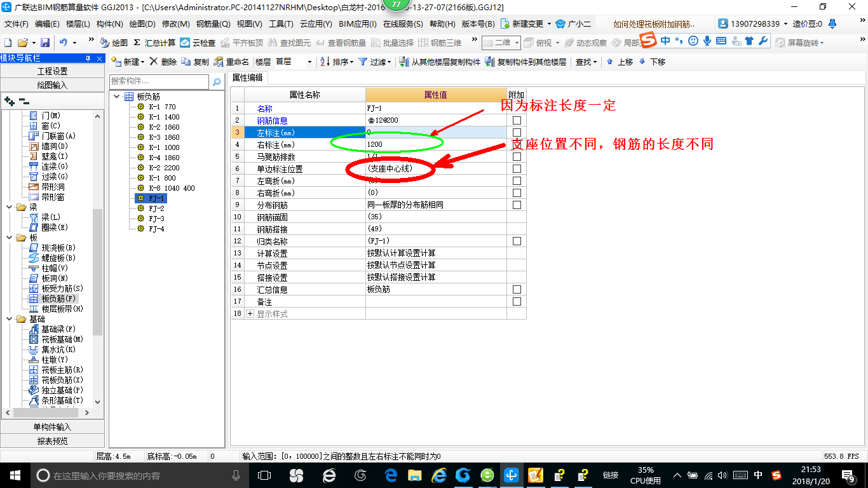The image size is (868, 488).
Task: Expand the tree with the plus icon
Action: tap(9, 100)
